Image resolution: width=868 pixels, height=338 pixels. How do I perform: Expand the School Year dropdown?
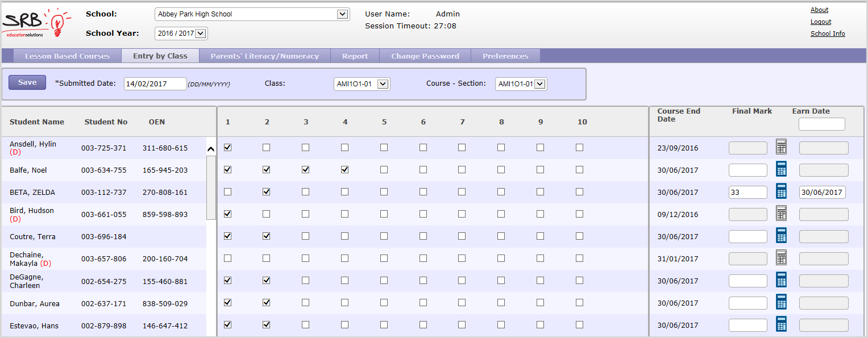pos(200,34)
